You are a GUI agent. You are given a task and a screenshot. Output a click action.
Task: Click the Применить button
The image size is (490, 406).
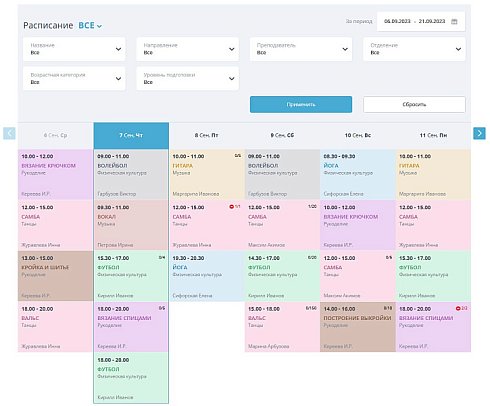(x=301, y=105)
